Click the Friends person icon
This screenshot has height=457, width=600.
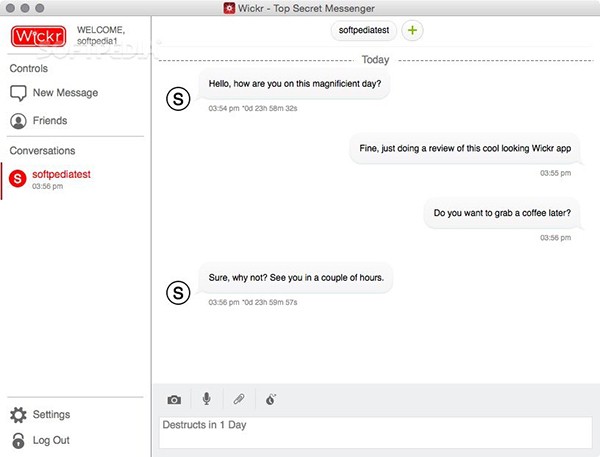point(18,121)
